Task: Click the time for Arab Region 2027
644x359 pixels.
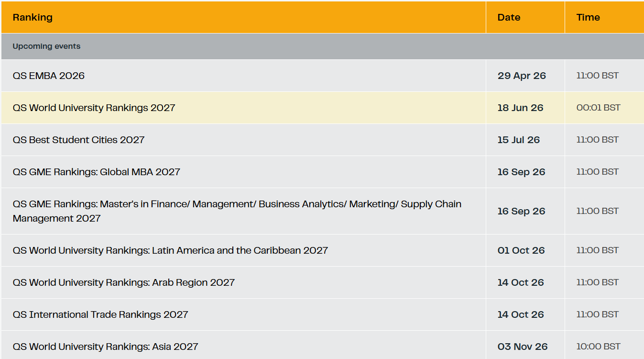Action: pos(598,282)
